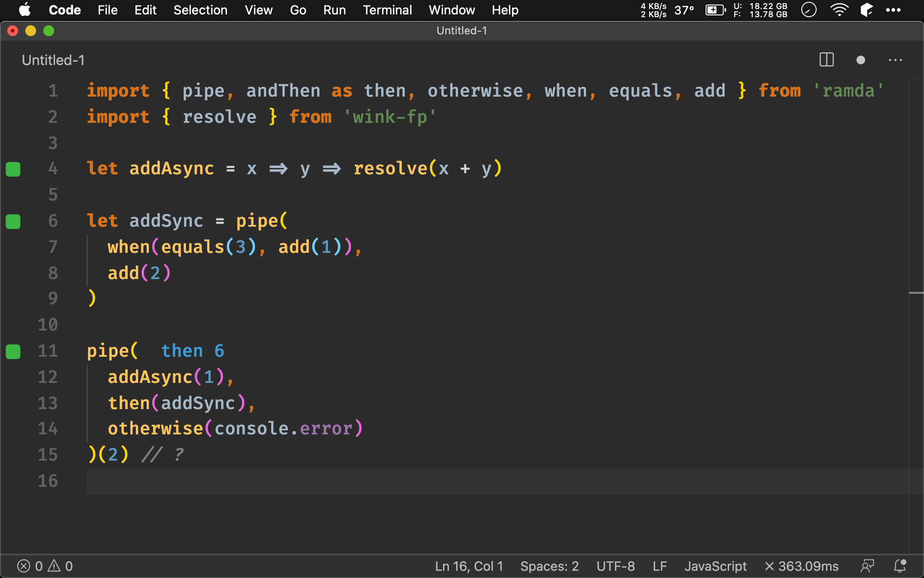Open the Help menu
This screenshot has width=924, height=578.
click(505, 10)
